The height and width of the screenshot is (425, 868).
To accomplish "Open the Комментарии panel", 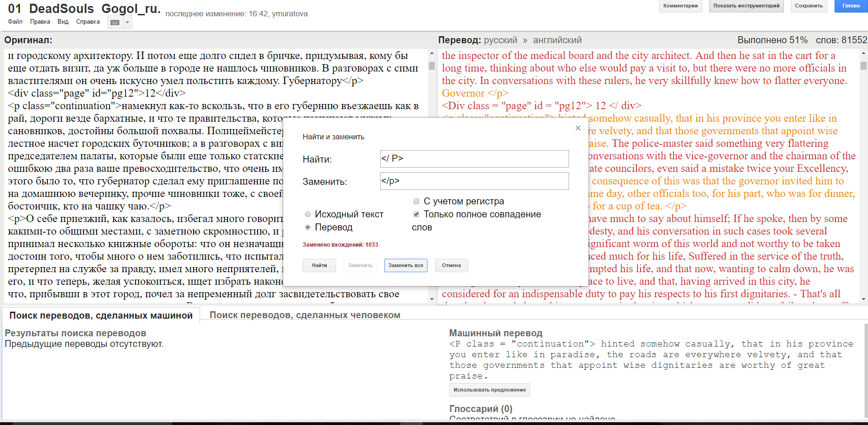I will click(680, 7).
